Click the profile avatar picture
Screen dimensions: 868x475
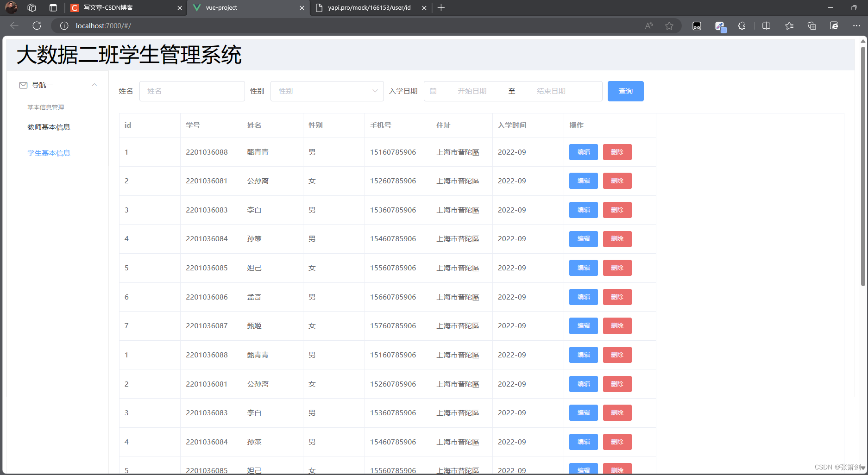pyautogui.click(x=11, y=7)
